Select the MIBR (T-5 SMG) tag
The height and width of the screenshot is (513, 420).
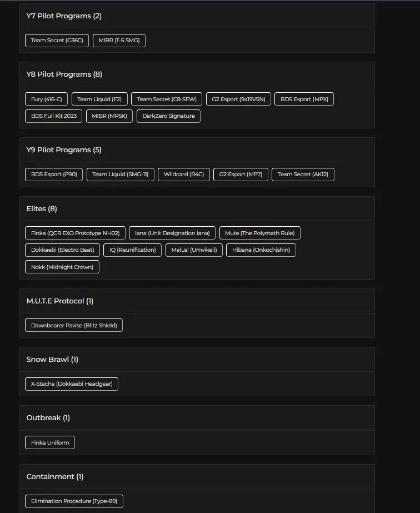point(119,41)
